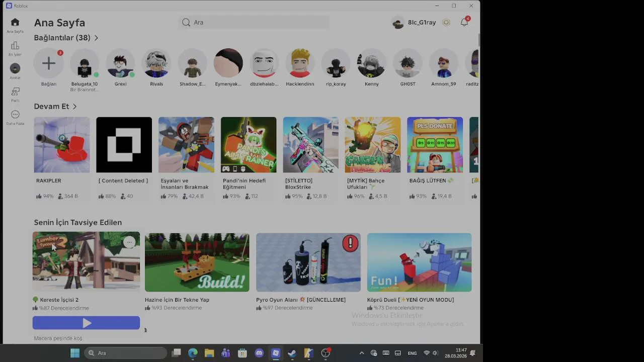This screenshot has height=362, width=644.
Task: Open Eymenyak... friend avatar
Action: (x=228, y=63)
